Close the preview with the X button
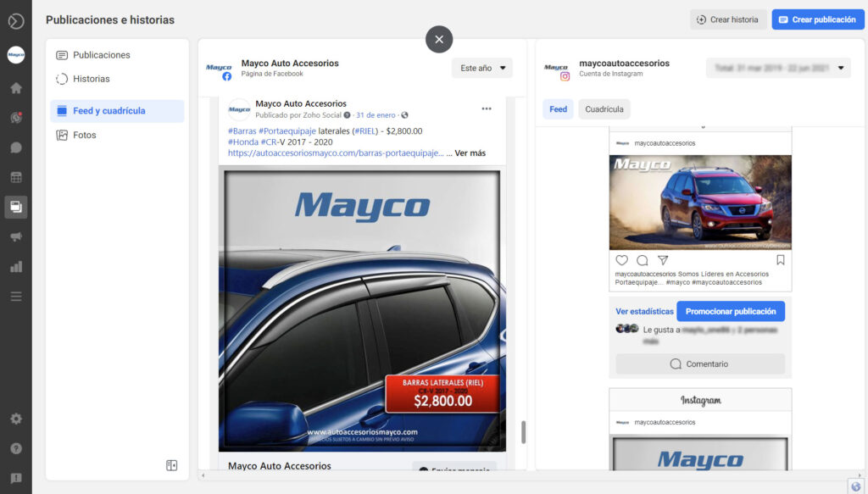This screenshot has width=868, height=494. tap(439, 39)
